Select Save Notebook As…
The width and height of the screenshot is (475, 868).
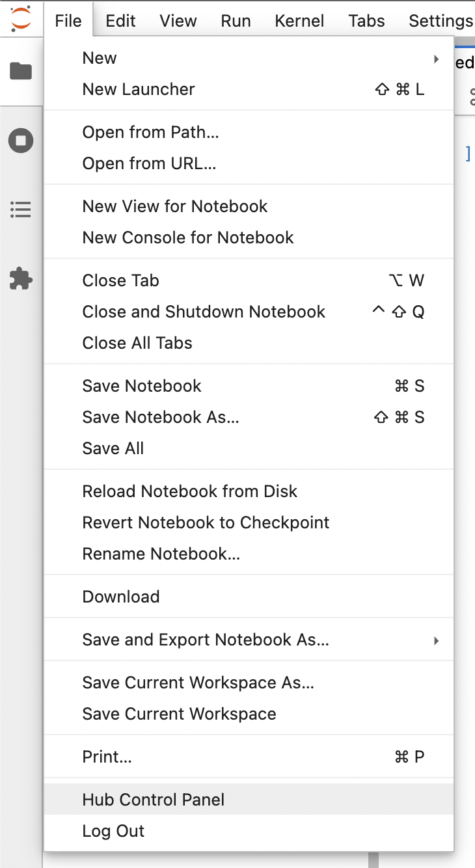click(249, 417)
